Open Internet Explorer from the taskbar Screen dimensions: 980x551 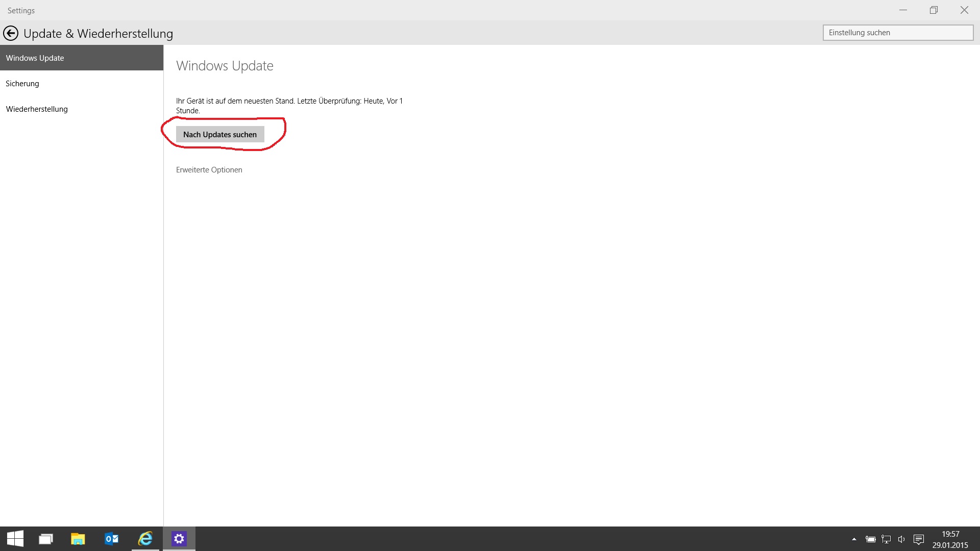coord(145,539)
